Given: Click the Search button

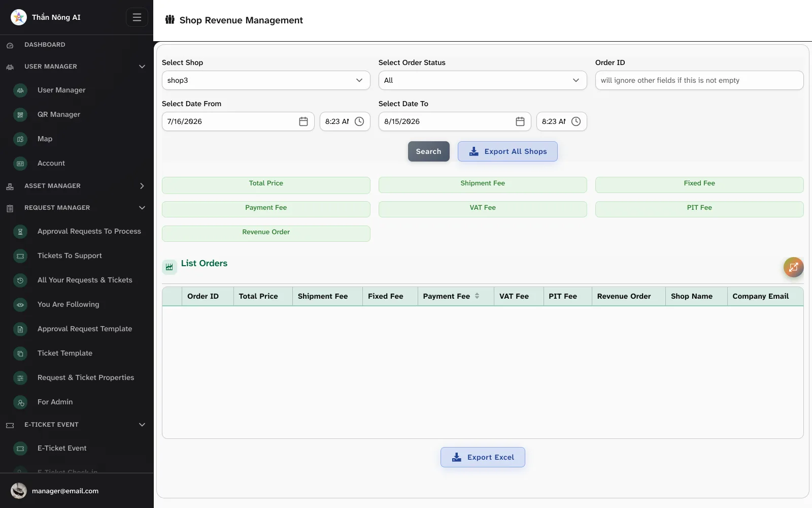Looking at the screenshot, I should coord(429,151).
